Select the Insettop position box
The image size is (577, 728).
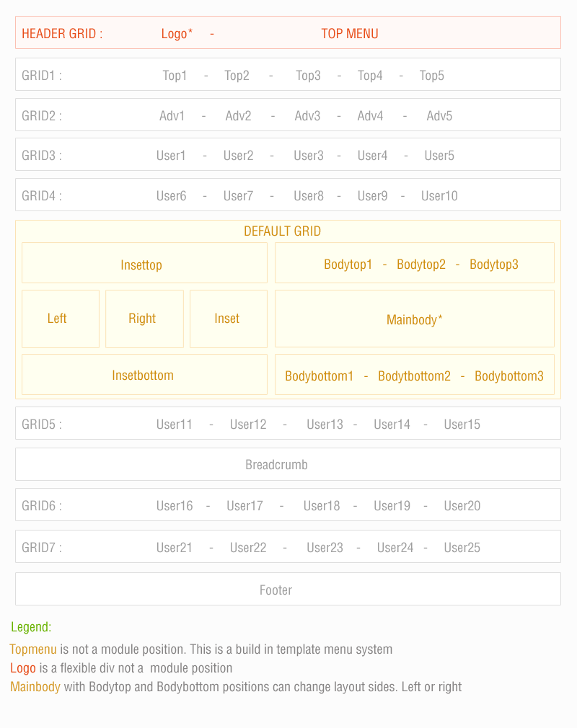[144, 263]
